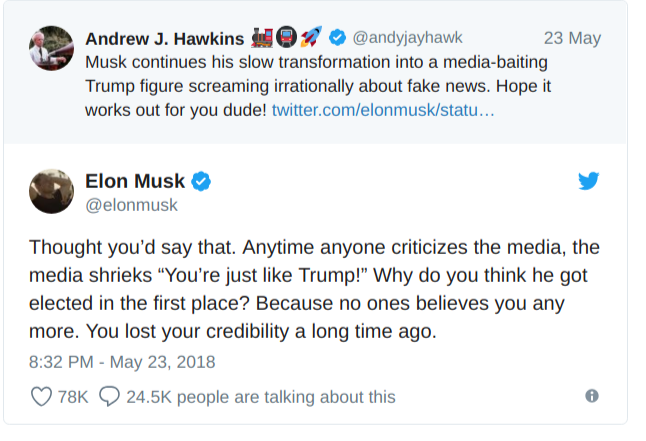Open "24.5K people are talking about this"
This screenshot has height=441, width=646.
(x=260, y=397)
